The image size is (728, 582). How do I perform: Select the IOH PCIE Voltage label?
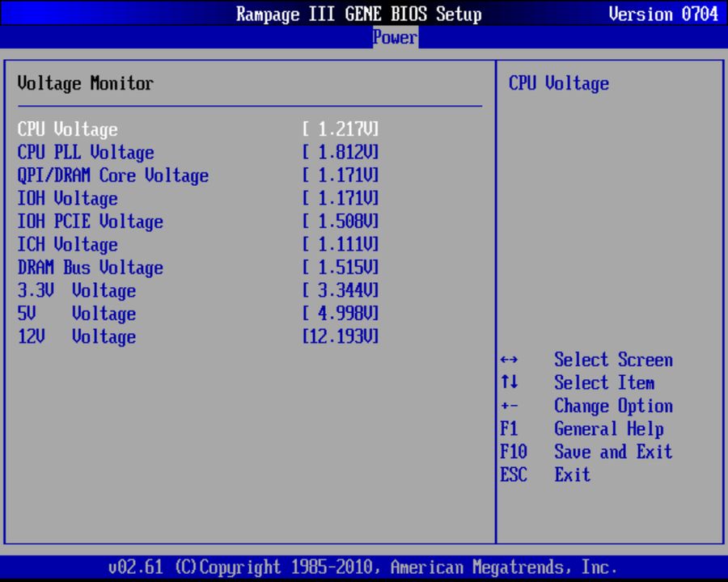pyautogui.click(x=90, y=221)
